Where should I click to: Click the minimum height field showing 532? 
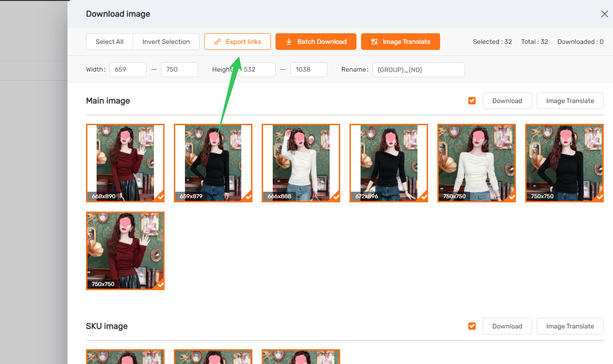(257, 70)
